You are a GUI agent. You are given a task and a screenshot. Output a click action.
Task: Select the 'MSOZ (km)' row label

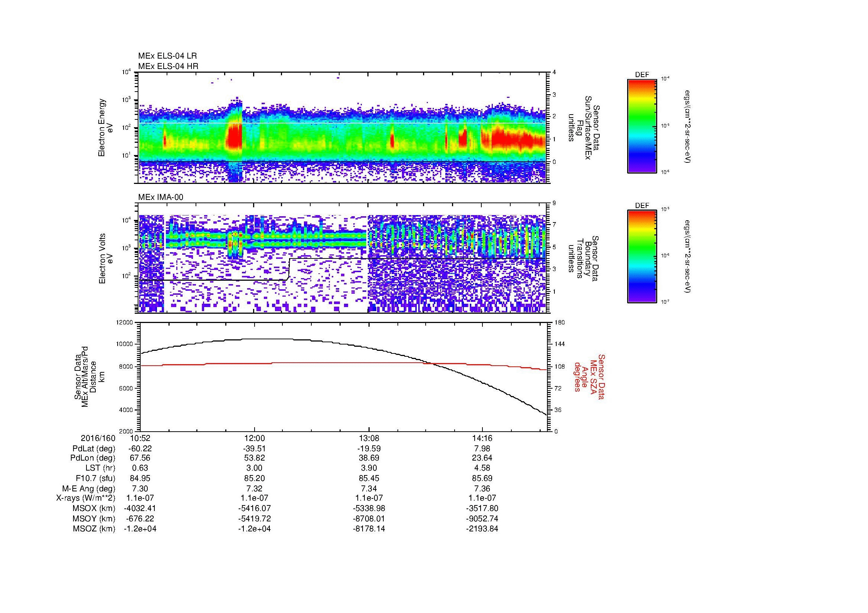coord(94,529)
